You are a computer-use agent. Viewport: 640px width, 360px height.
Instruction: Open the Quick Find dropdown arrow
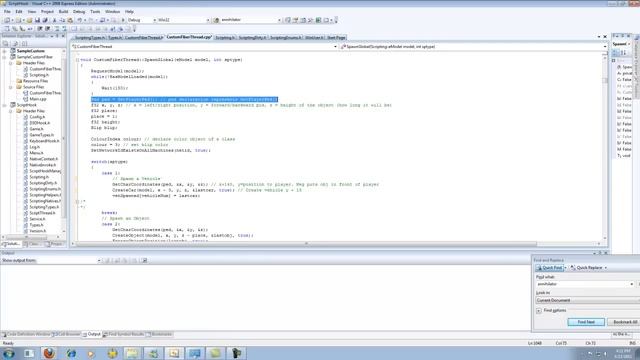tap(565, 268)
